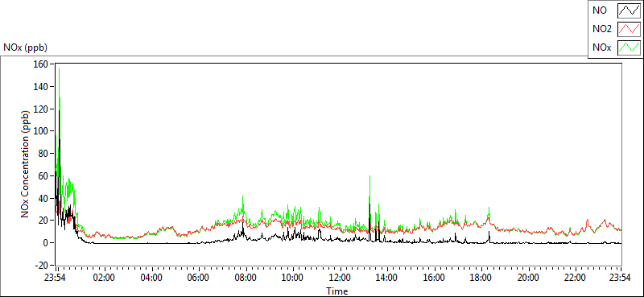Click the 10:00 time tick label
The image size is (644, 297).
292,277
